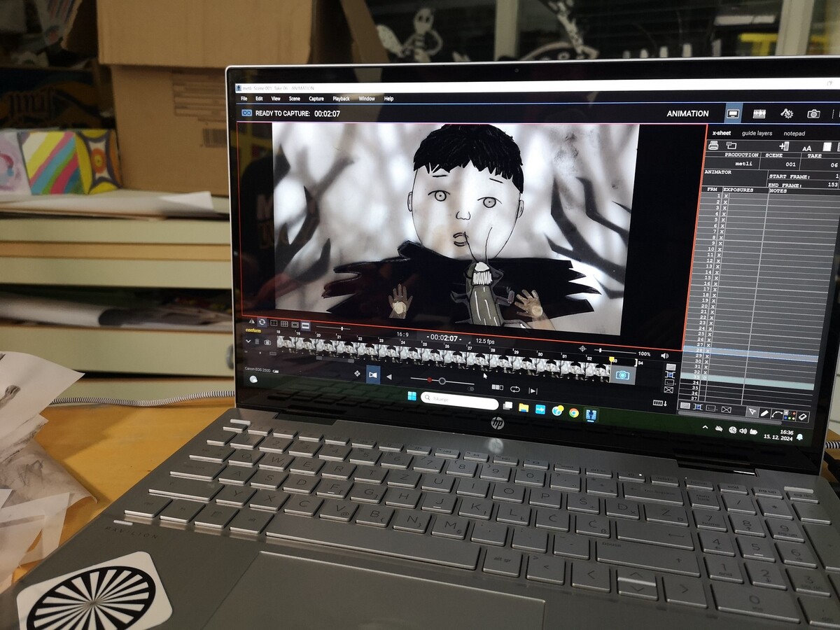This screenshot has width=840, height=630.
Task: Open the Cinematography workspace camera icon
Action: pyautogui.click(x=813, y=113)
